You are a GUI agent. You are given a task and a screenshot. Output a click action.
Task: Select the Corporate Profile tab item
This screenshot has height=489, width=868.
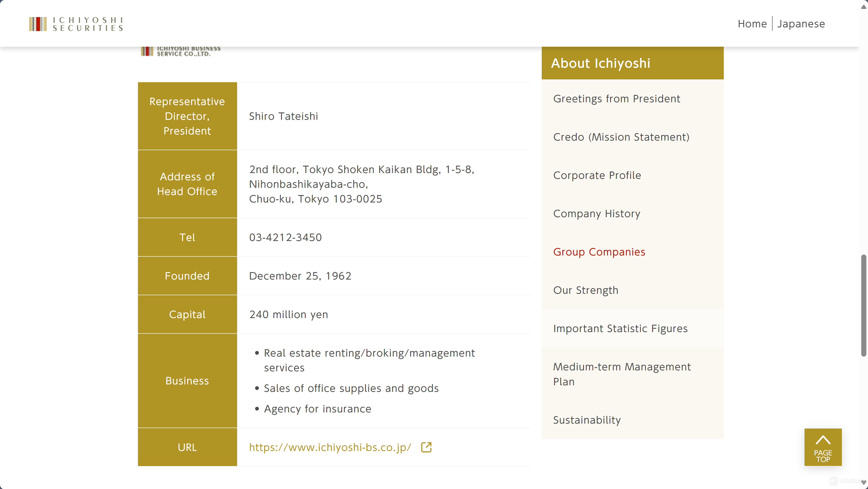pyautogui.click(x=597, y=175)
